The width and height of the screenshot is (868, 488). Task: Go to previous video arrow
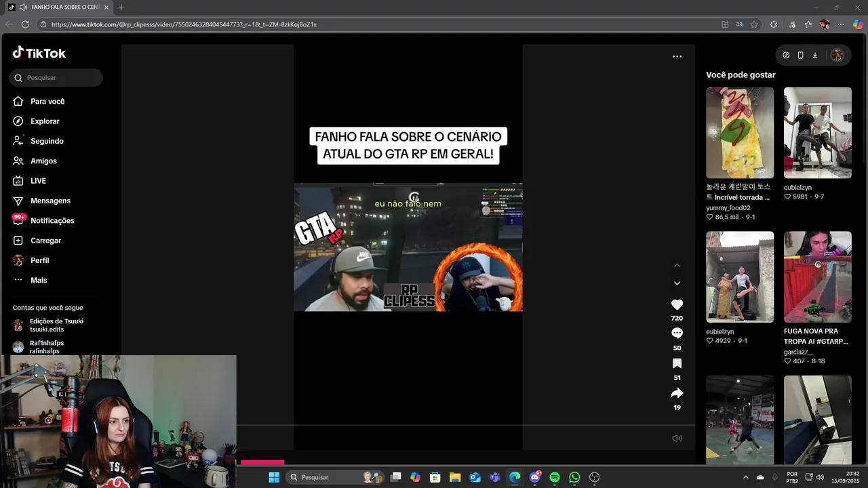coord(677,266)
